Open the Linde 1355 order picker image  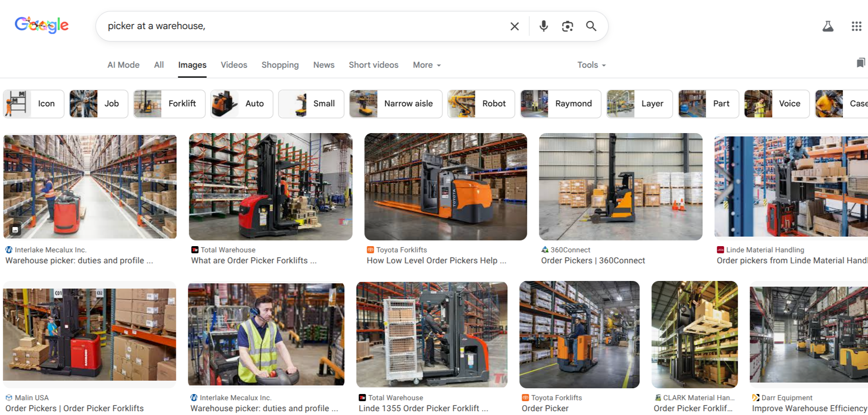pos(432,334)
